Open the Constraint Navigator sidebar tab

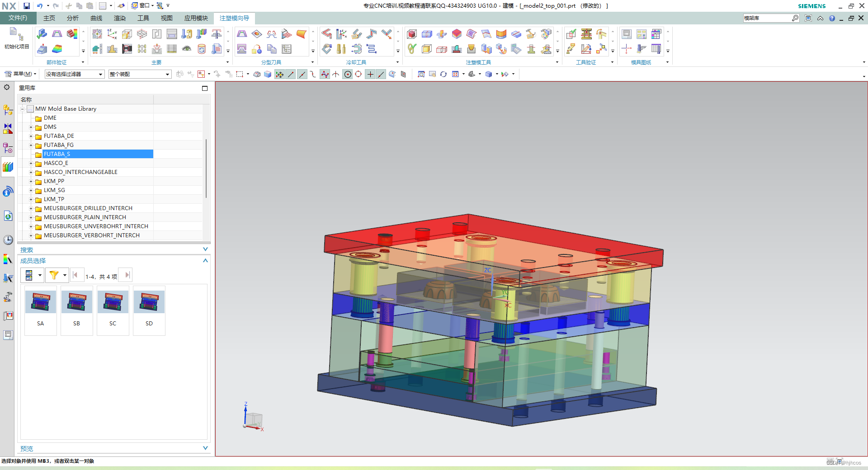coord(8,129)
